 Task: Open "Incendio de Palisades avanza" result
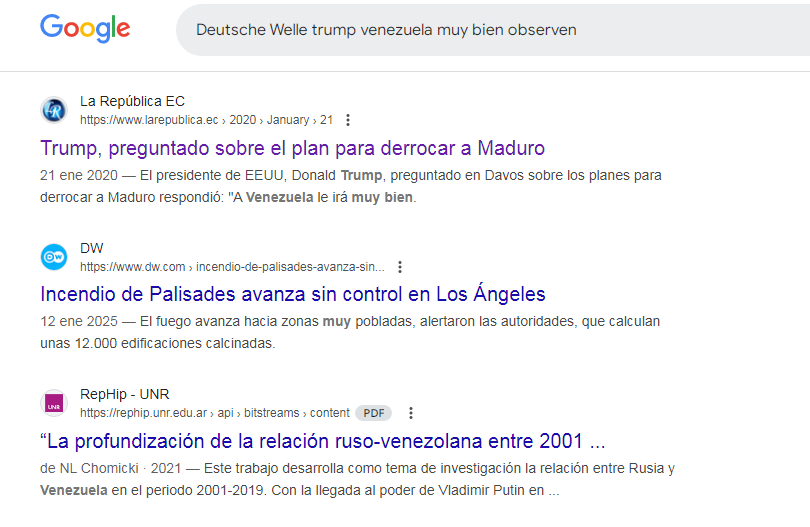pos(292,294)
